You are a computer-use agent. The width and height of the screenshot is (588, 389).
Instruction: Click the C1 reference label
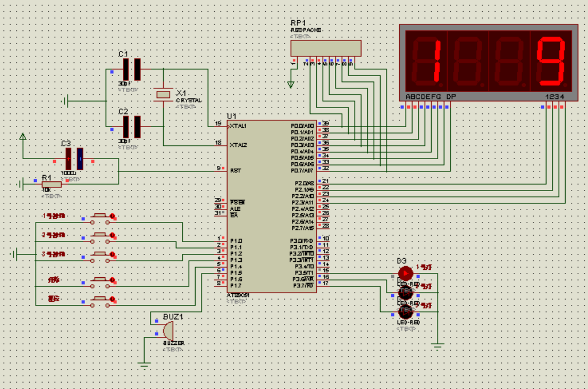click(123, 54)
